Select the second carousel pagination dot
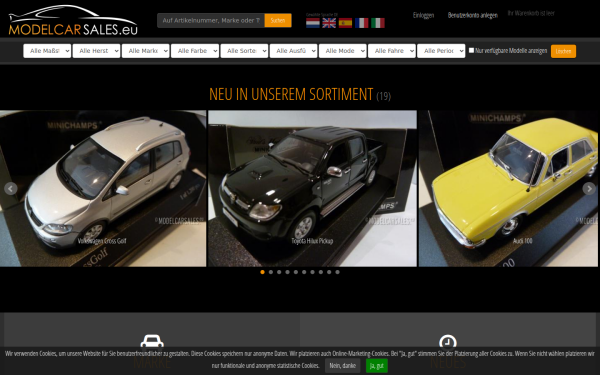Viewport: 600px width, 375px height. coord(271,272)
